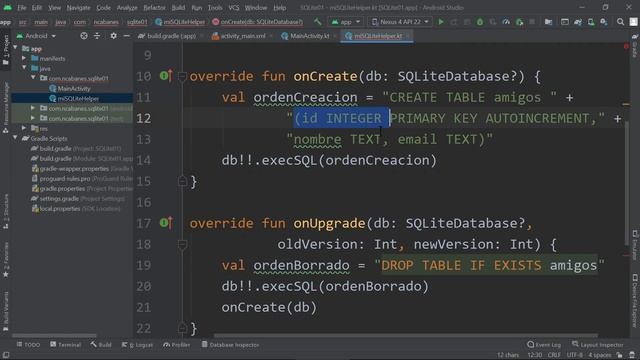Open the Refactor menu
Image resolution: width=640 pixels, height=360 pixels.
click(x=154, y=7)
